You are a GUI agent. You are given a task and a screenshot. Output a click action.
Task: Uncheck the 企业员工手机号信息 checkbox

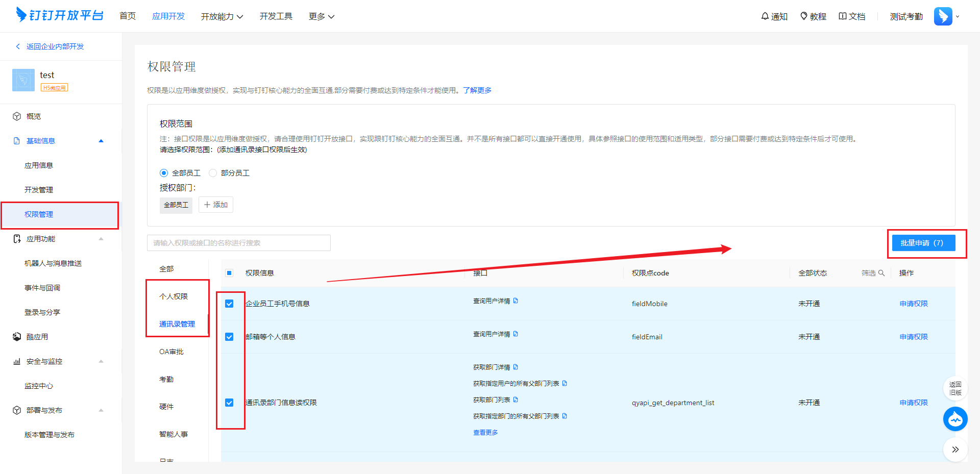(x=229, y=304)
